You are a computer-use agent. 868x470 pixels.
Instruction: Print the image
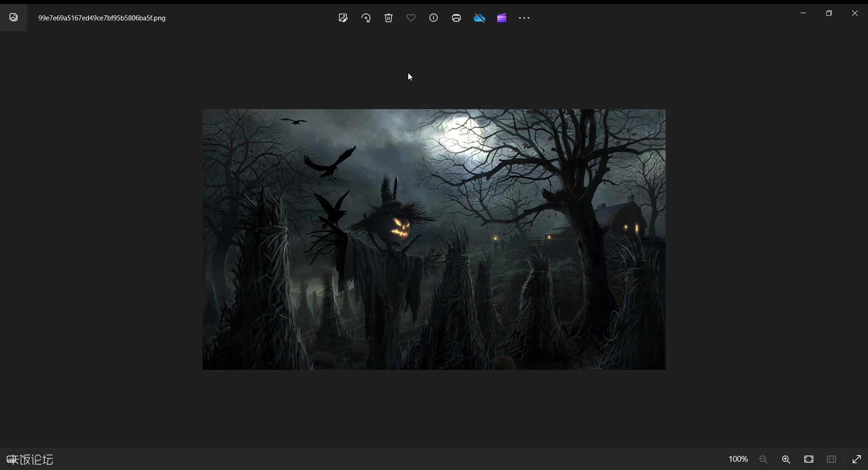coord(456,18)
